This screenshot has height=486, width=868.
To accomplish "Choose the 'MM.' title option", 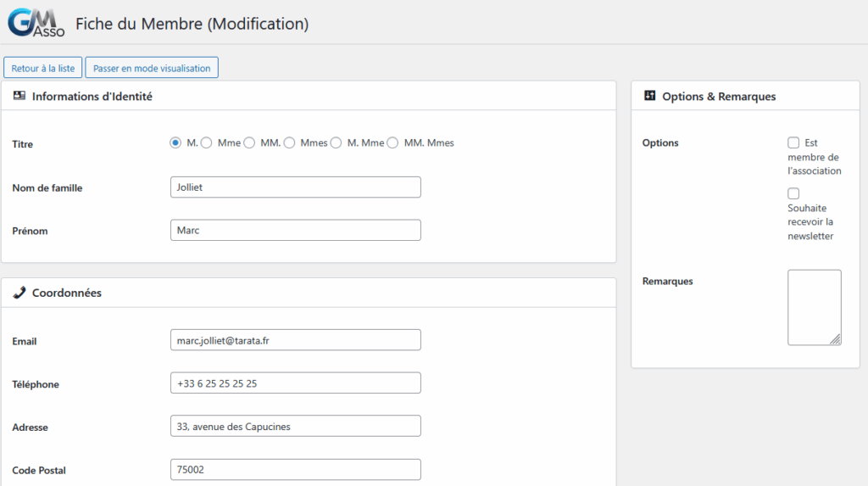I will coord(249,143).
